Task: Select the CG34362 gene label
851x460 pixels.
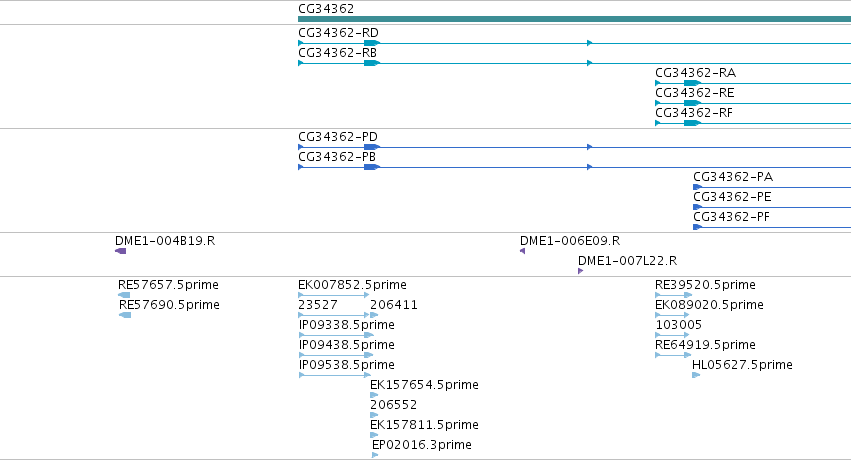Action: pyautogui.click(x=326, y=9)
